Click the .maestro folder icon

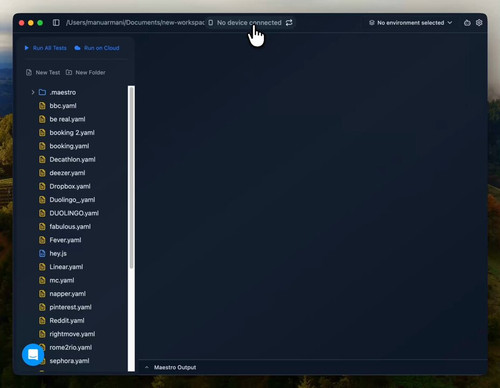tap(42, 92)
